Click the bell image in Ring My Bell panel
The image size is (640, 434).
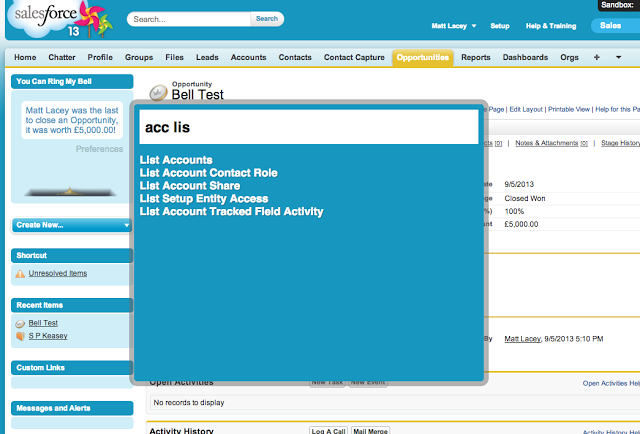[70, 189]
